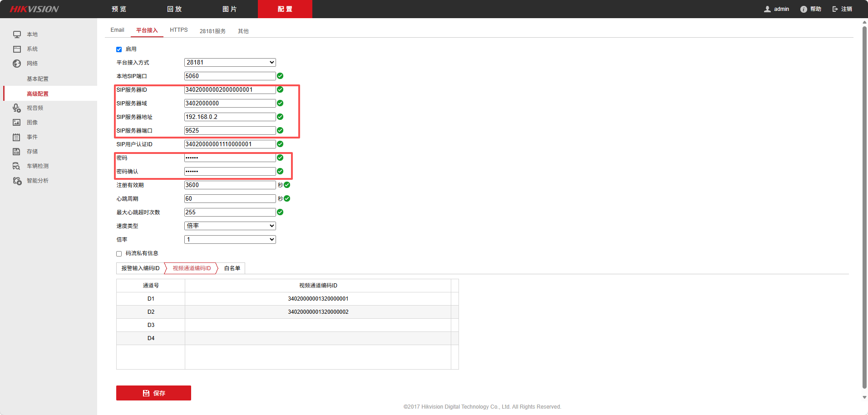Open the 图像 image icon in sidebar
Screen dimensions: 868x415
[x=17, y=123]
